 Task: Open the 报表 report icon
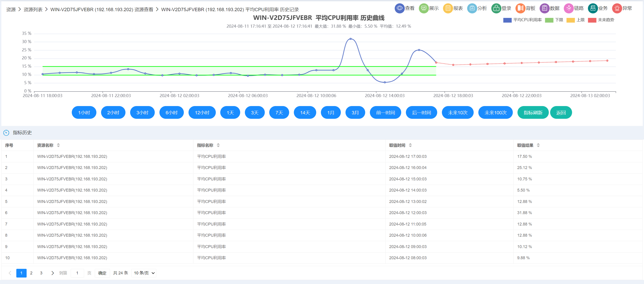[448, 8]
